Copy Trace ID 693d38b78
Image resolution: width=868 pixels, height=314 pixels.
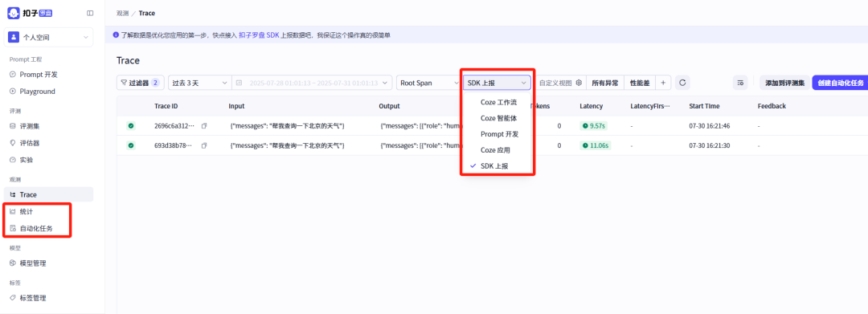point(203,145)
